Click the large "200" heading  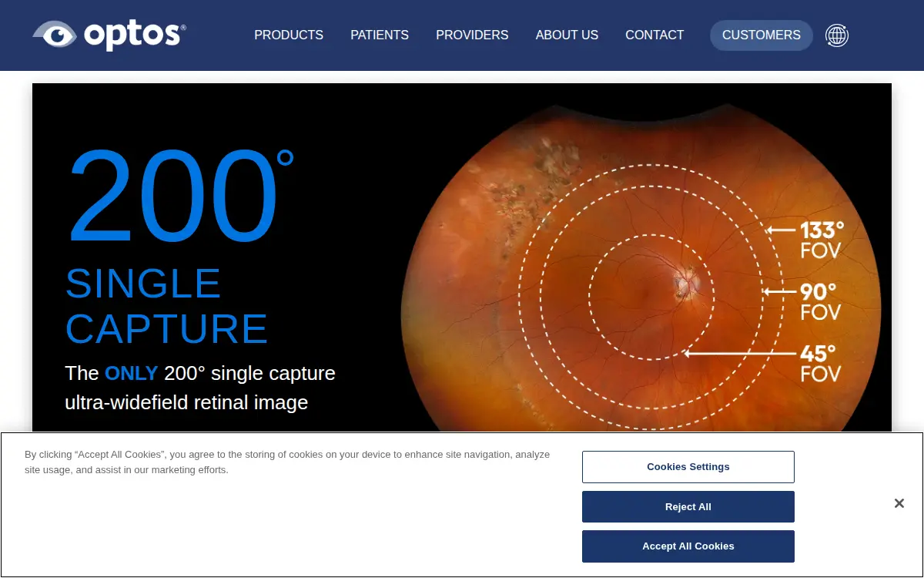[x=181, y=197]
